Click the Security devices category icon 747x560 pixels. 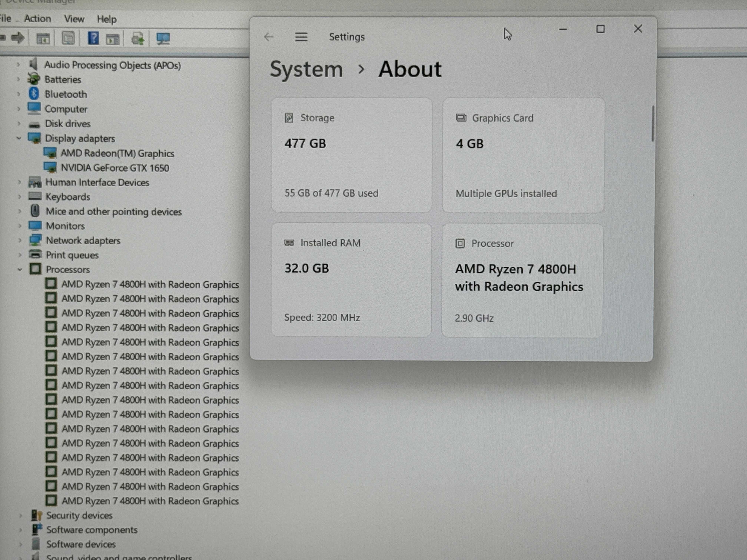pyautogui.click(x=36, y=515)
